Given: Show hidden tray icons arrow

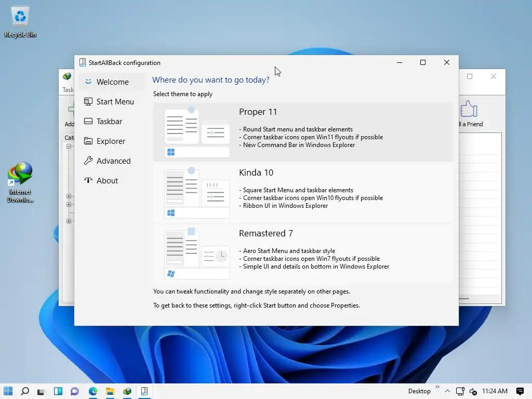Looking at the screenshot, I should [447, 391].
